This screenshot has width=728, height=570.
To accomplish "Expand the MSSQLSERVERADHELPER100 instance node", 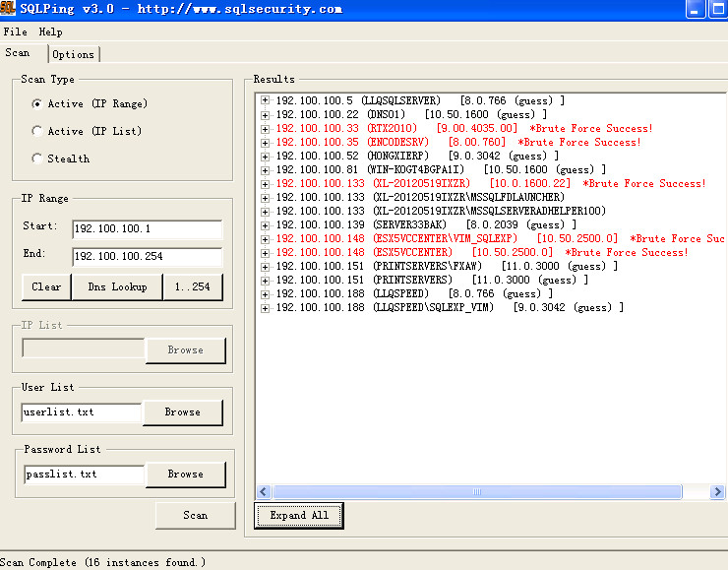I will [x=265, y=212].
